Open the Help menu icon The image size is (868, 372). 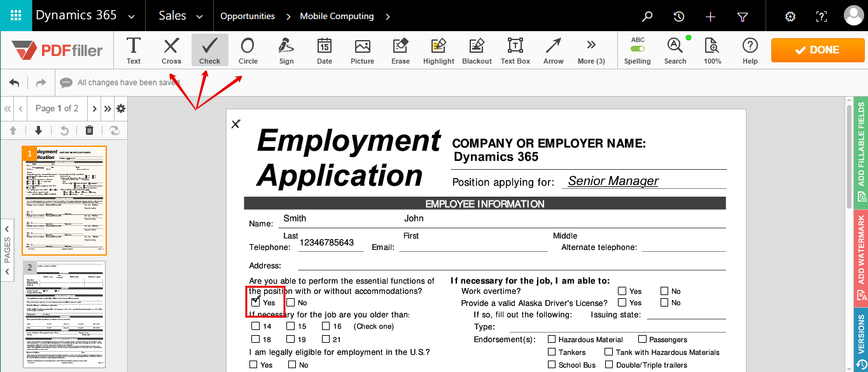(750, 50)
